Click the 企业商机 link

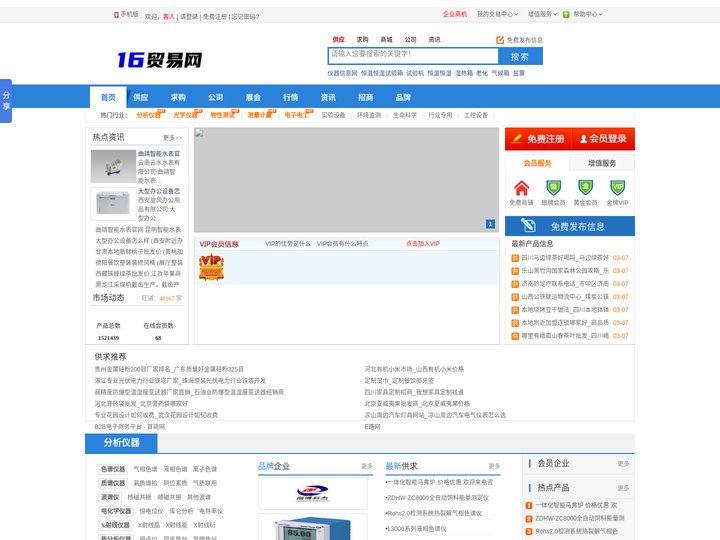pyautogui.click(x=455, y=15)
